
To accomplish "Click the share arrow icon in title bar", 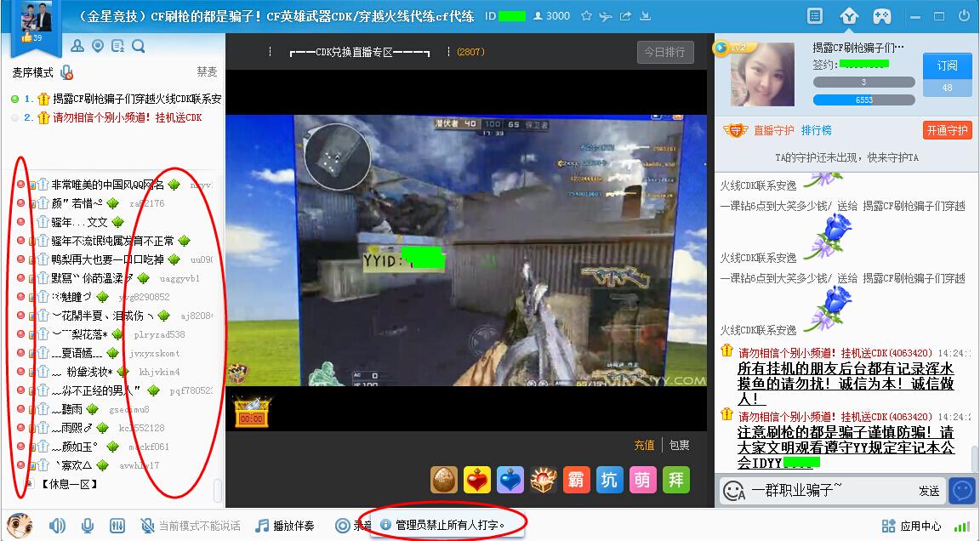I will 625,16.
